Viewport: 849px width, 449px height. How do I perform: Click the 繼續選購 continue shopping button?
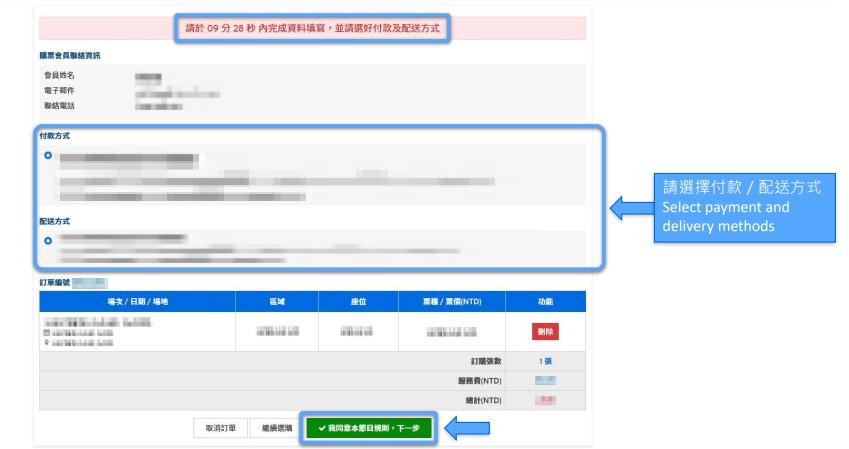tap(277, 428)
